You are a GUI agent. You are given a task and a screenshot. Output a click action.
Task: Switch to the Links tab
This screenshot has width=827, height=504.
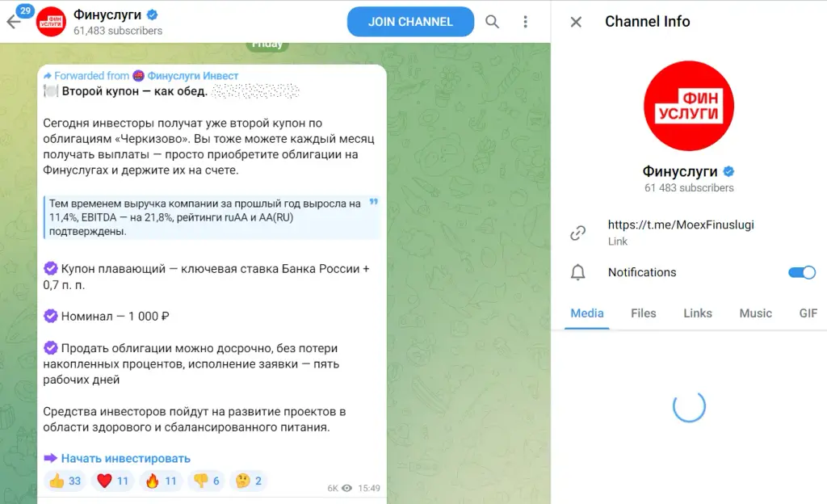(x=698, y=313)
